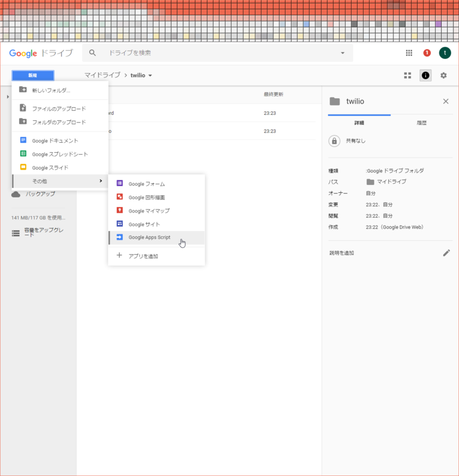Image resolution: width=459 pixels, height=476 pixels.
Task: Click the green Sheets icon
Action: 23,154
